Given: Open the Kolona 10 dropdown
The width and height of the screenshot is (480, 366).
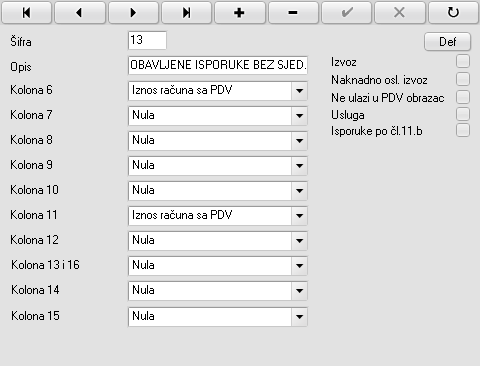Looking at the screenshot, I should tap(299, 191).
